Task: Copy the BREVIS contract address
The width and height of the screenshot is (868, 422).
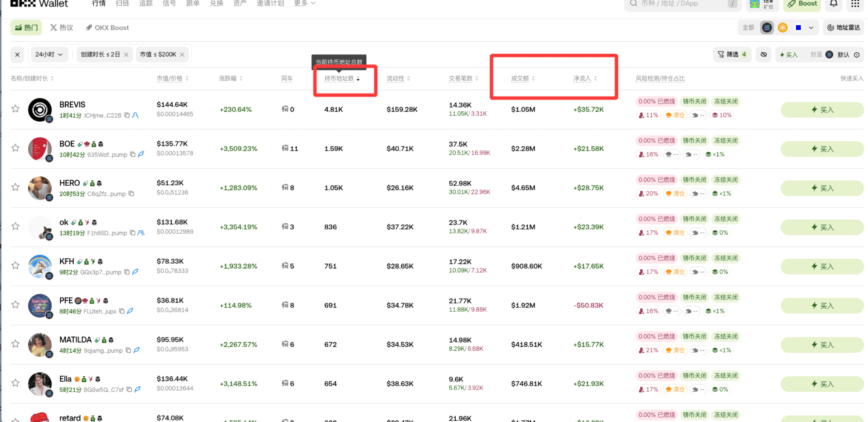Action: [127, 115]
